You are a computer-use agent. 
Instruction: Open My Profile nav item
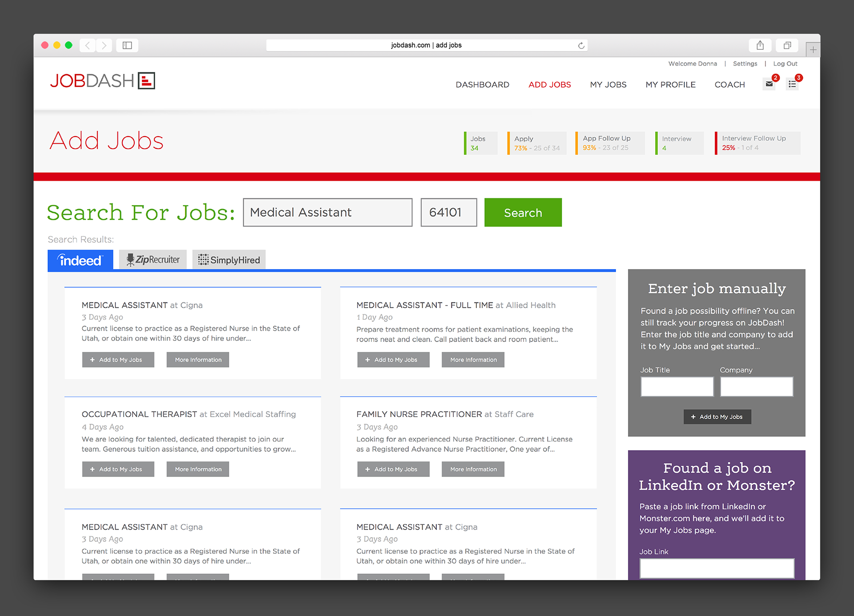pyautogui.click(x=670, y=85)
